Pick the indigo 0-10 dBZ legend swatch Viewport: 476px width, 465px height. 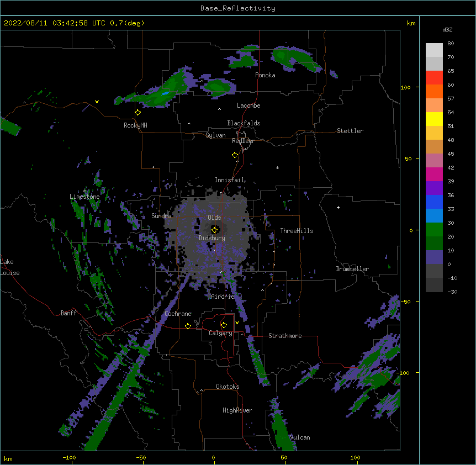tap(434, 257)
